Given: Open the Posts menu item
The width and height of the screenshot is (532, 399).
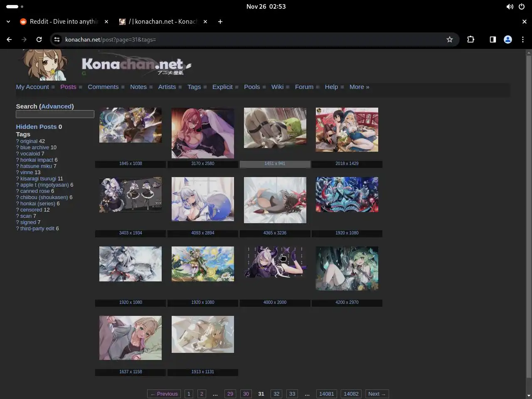Looking at the screenshot, I should pos(68,87).
